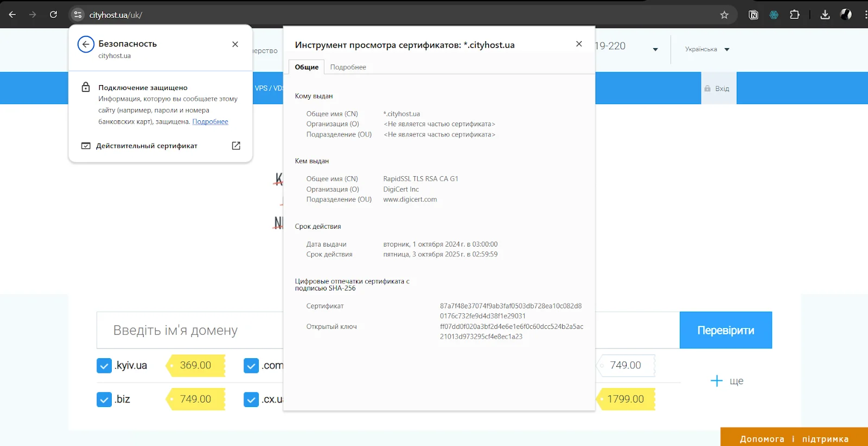Screen dimensions: 868x446
Task: Toggle the .cx.ua domain checkbox
Action: (x=251, y=399)
